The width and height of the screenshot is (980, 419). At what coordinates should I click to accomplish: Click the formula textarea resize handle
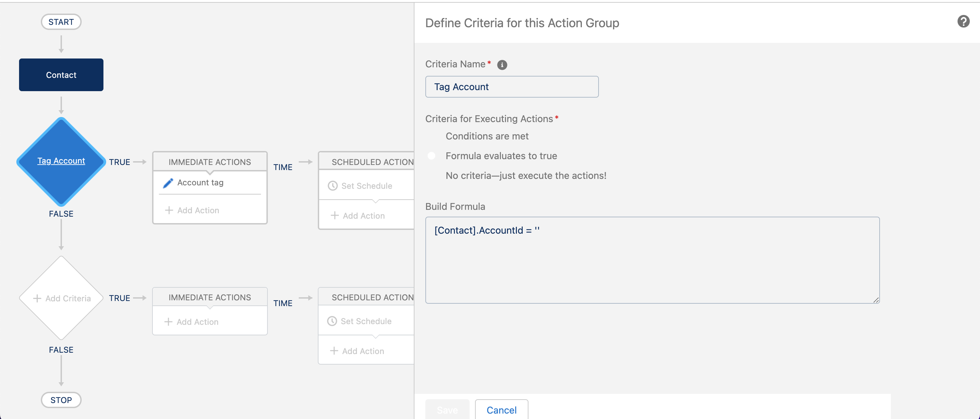[876, 300]
